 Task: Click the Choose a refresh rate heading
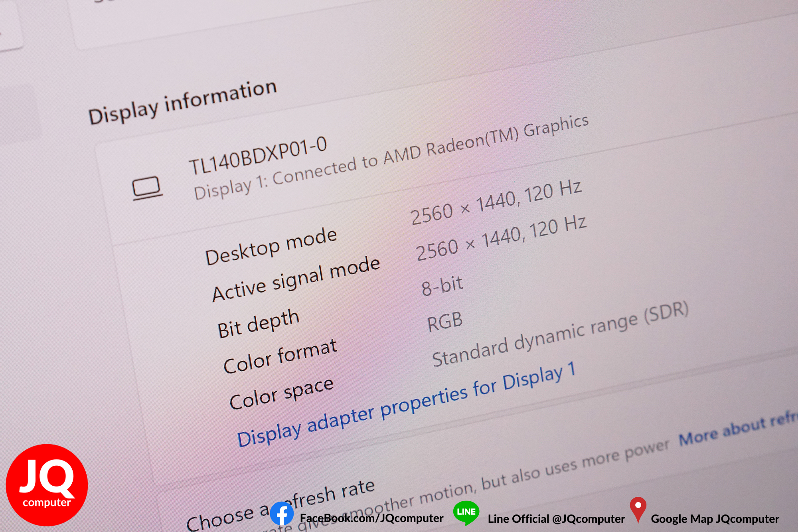tap(280, 504)
